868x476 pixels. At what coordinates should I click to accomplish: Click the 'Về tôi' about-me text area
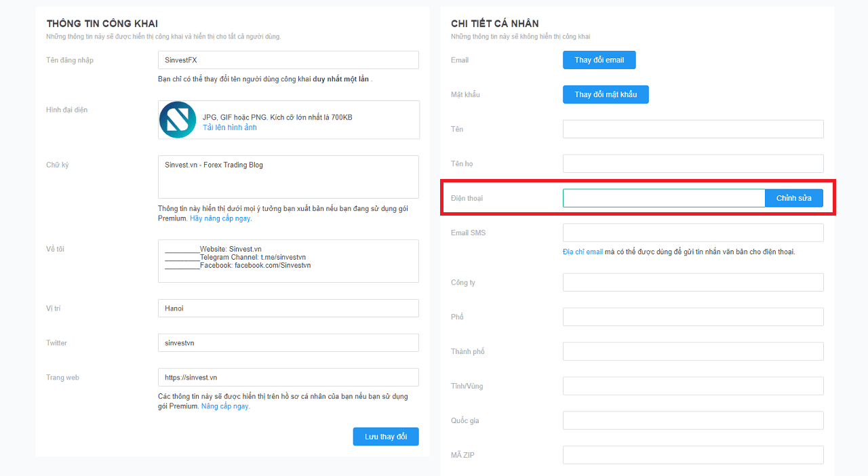tap(288, 261)
